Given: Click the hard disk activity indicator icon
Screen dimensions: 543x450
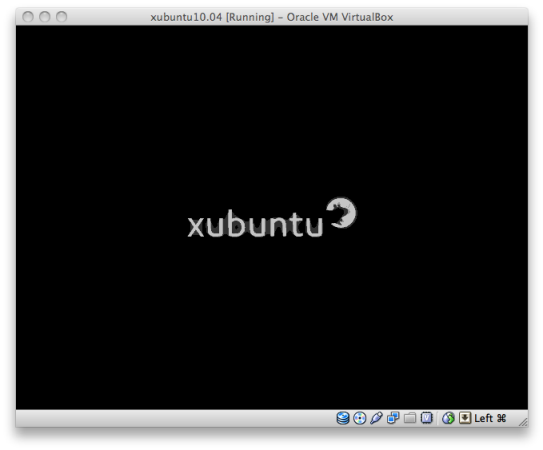Looking at the screenshot, I should pyautogui.click(x=343, y=418).
